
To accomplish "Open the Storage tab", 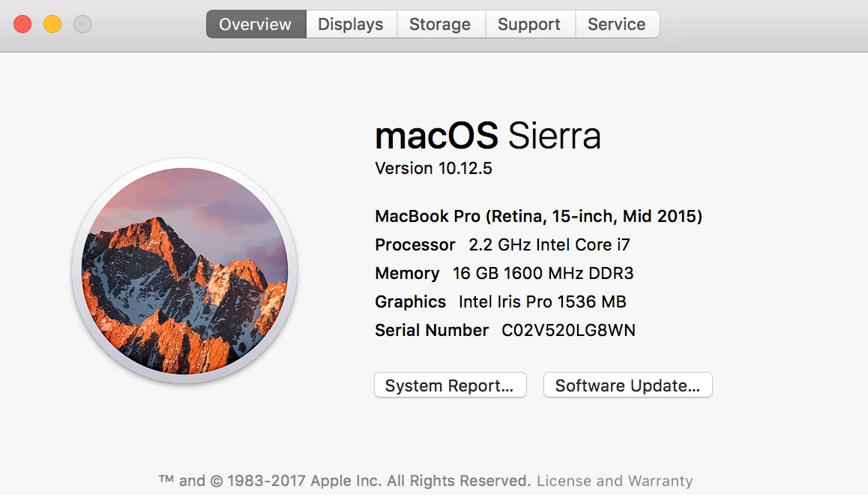I will (x=440, y=24).
